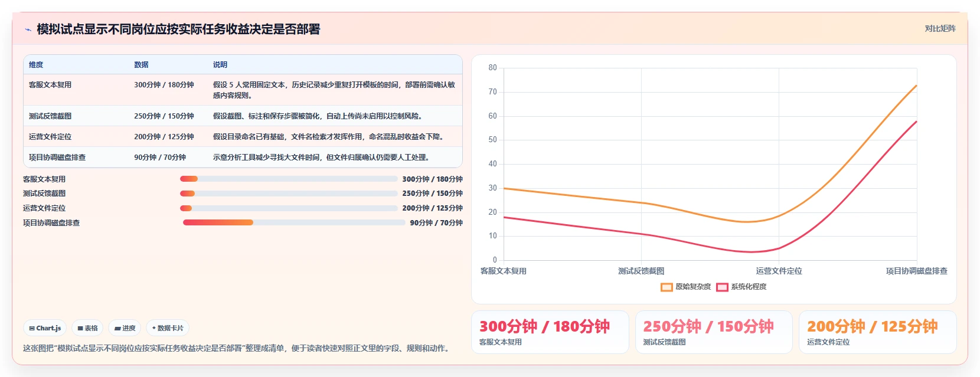Click table cell 250分钟 / 150分钟
Image resolution: width=980 pixels, height=377 pixels.
click(x=164, y=116)
